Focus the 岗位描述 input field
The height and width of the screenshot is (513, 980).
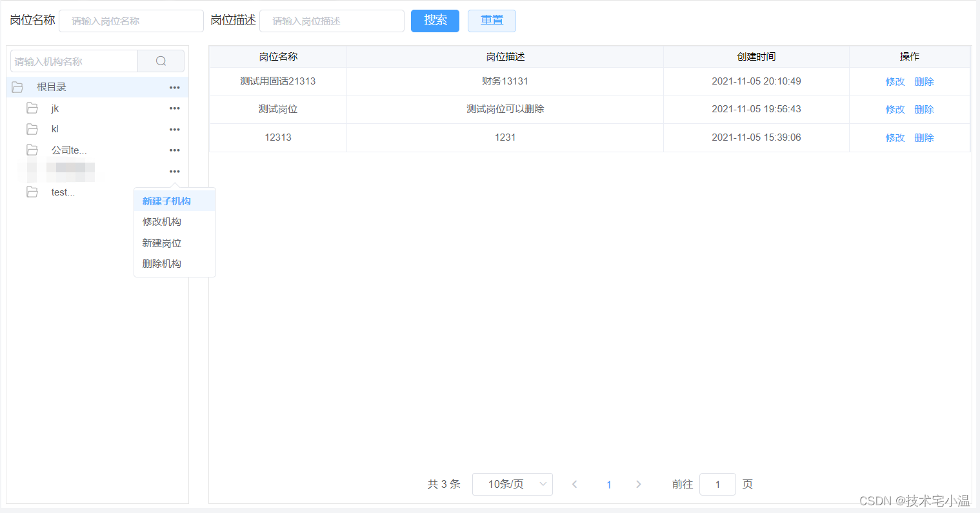pyautogui.click(x=332, y=21)
